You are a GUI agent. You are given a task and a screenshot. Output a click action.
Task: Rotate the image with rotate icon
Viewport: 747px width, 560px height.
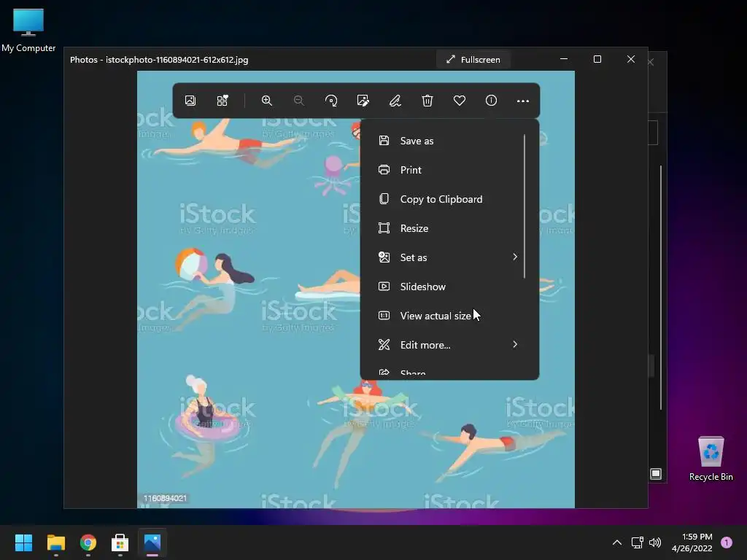331,101
